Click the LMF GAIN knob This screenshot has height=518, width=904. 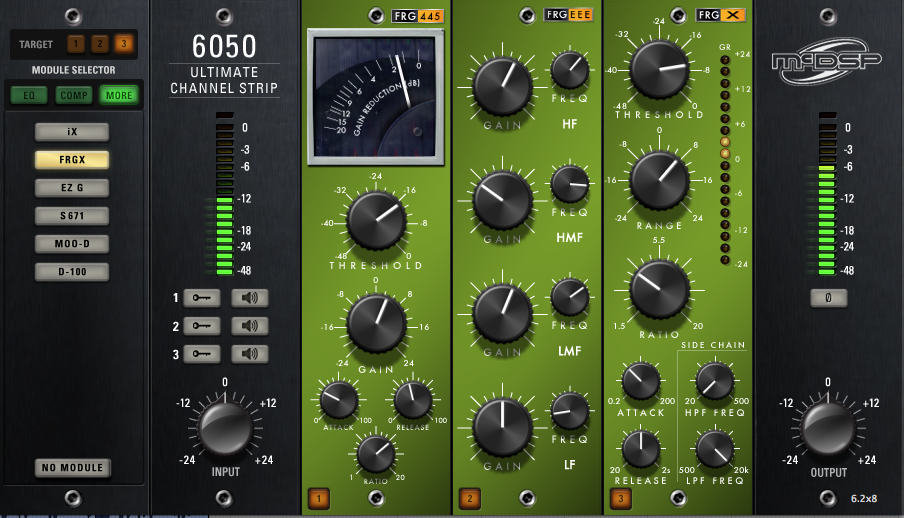(x=503, y=313)
